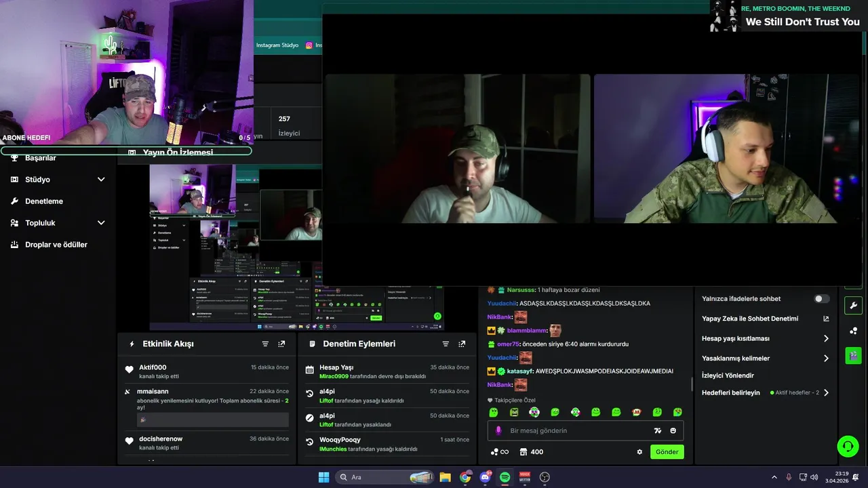Viewport: 868px width, 488px height.
Task: Open the shop icon showing 400
Action: click(x=531, y=452)
